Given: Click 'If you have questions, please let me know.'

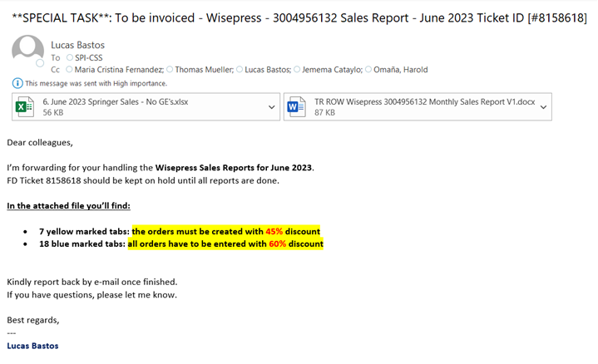Looking at the screenshot, I should (92, 295).
